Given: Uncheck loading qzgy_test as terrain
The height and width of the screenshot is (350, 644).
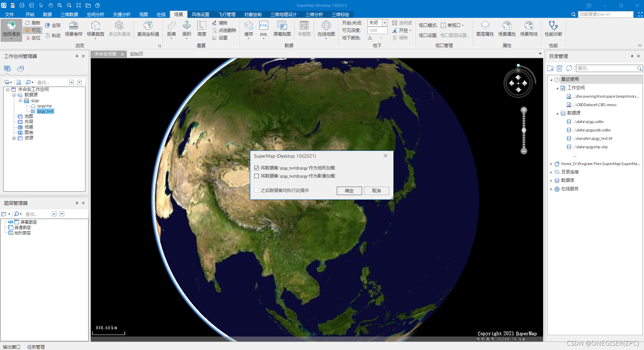Looking at the screenshot, I should [x=256, y=167].
